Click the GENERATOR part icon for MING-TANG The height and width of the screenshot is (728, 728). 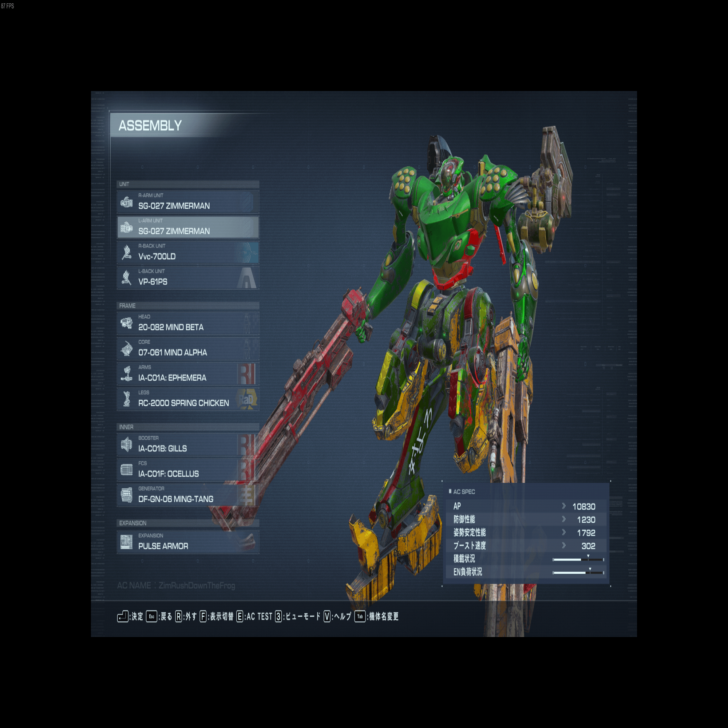click(x=127, y=495)
